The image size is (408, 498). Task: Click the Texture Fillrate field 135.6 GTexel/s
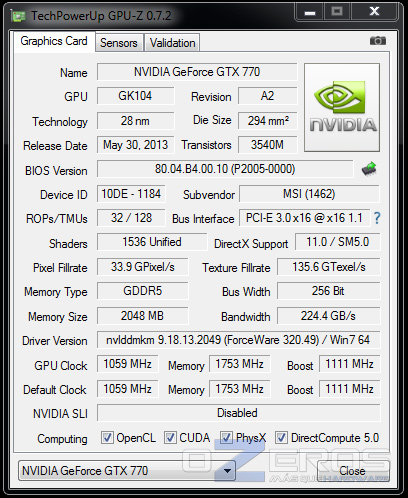click(x=329, y=267)
